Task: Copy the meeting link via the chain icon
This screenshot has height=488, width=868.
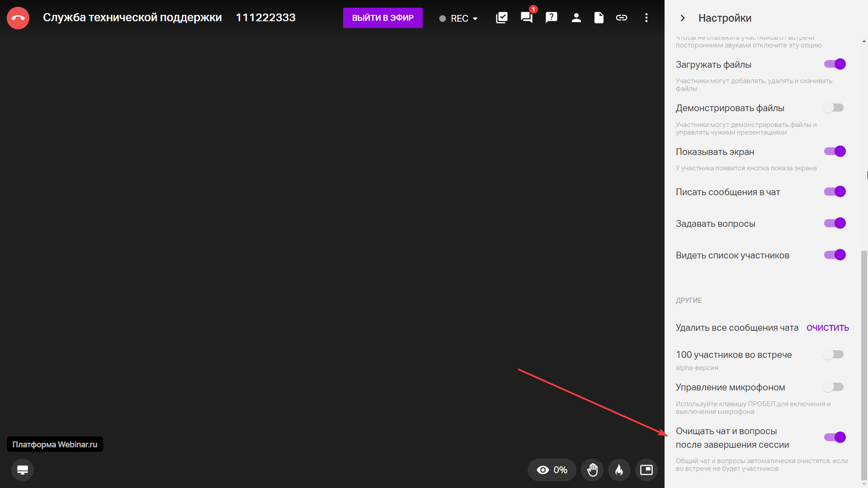Action: [x=622, y=18]
